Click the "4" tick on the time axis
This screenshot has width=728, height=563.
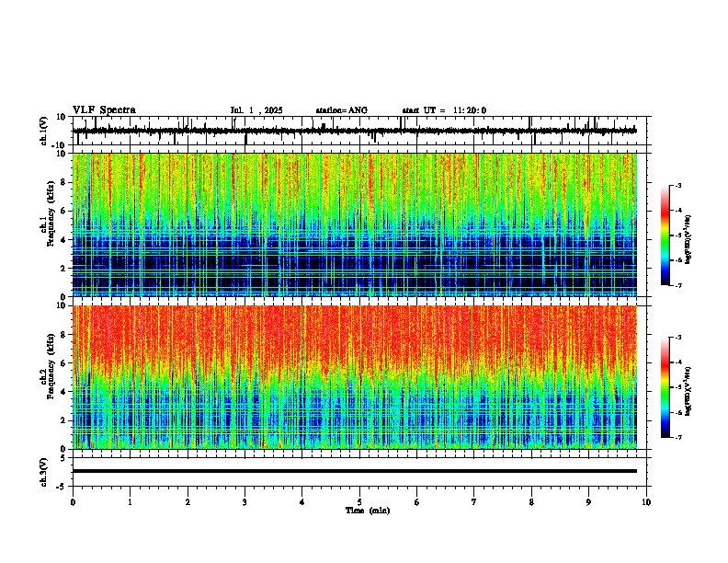point(302,502)
